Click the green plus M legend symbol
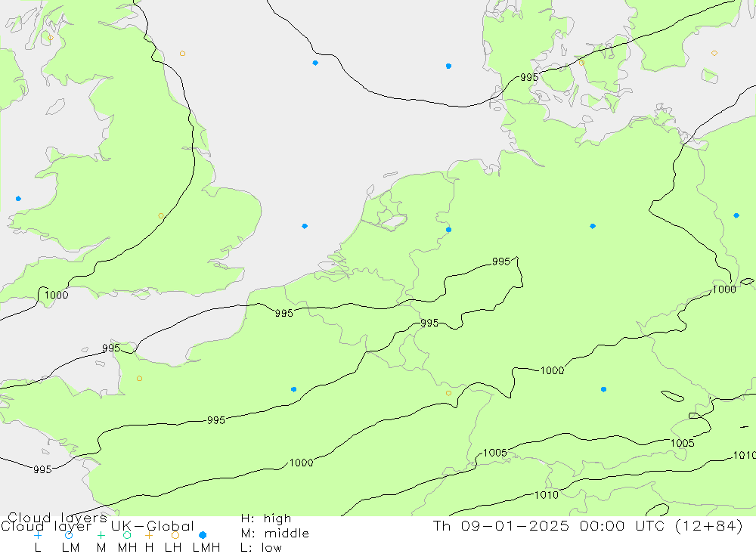 pos(101,535)
